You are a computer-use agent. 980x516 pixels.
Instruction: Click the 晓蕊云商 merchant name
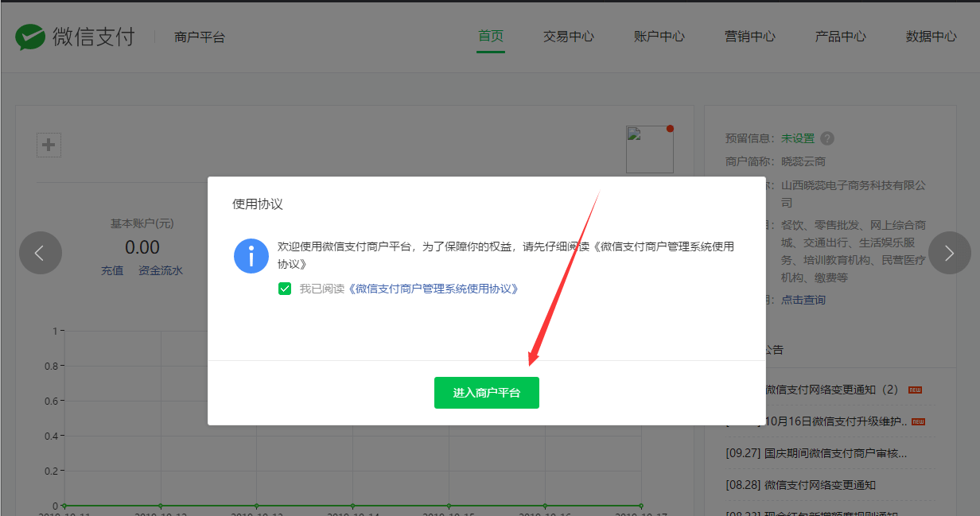click(803, 161)
